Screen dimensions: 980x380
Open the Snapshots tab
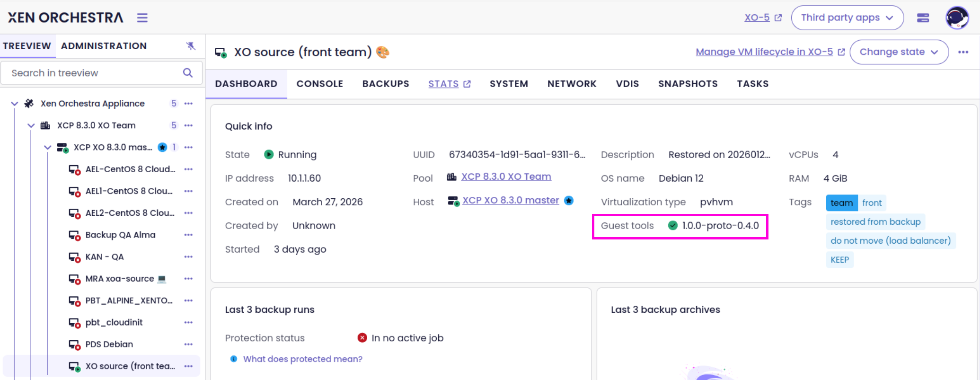coord(688,84)
